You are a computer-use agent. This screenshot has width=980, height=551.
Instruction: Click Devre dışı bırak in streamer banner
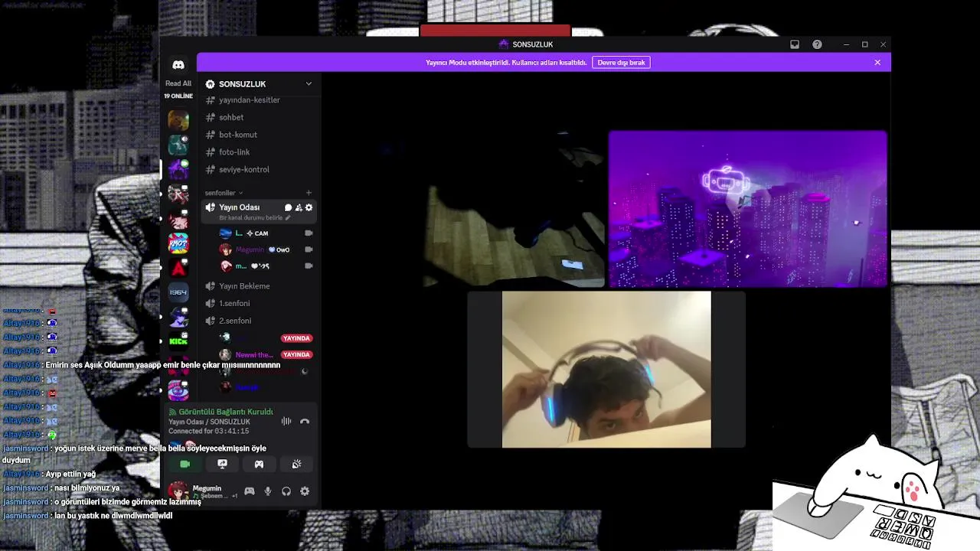[621, 63]
